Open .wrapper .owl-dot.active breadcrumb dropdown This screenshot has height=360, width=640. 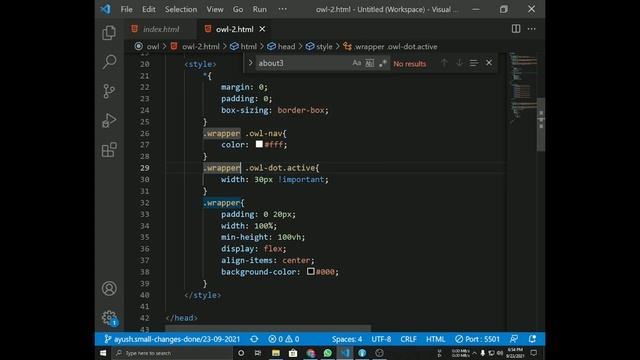pyautogui.click(x=396, y=47)
